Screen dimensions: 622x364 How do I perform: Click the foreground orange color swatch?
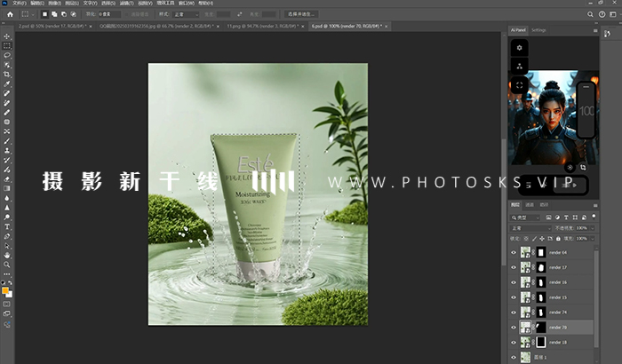tap(4, 291)
